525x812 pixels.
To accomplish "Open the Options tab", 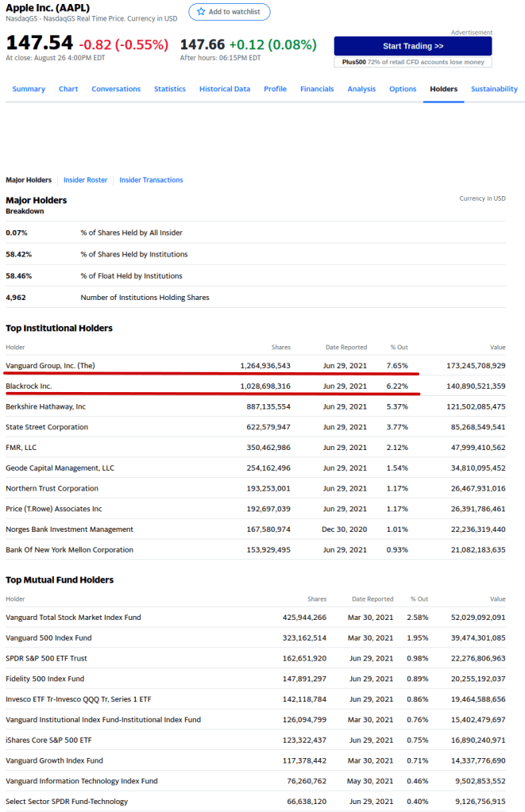I will (403, 89).
